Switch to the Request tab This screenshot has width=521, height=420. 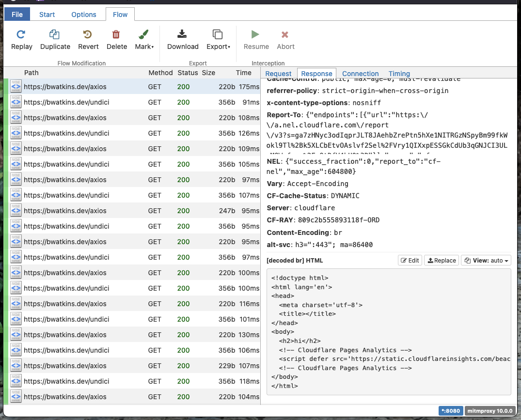(278, 74)
